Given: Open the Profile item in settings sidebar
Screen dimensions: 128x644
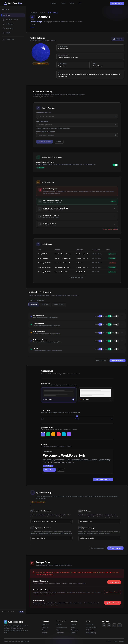Looking at the screenshot, I should pyautogui.click(x=13, y=15).
